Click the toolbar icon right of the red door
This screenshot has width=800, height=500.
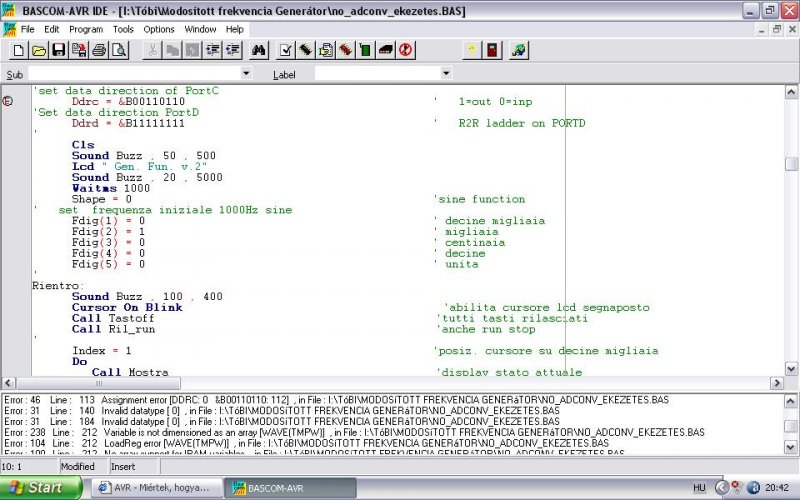[519, 50]
